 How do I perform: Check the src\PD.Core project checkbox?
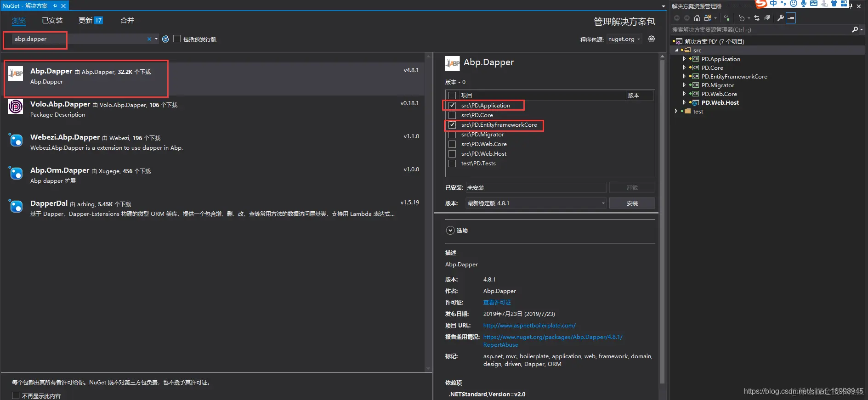[452, 115]
